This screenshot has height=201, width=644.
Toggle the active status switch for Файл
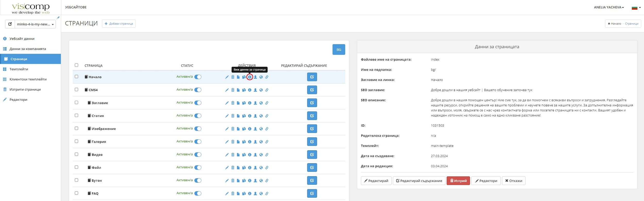click(198, 167)
